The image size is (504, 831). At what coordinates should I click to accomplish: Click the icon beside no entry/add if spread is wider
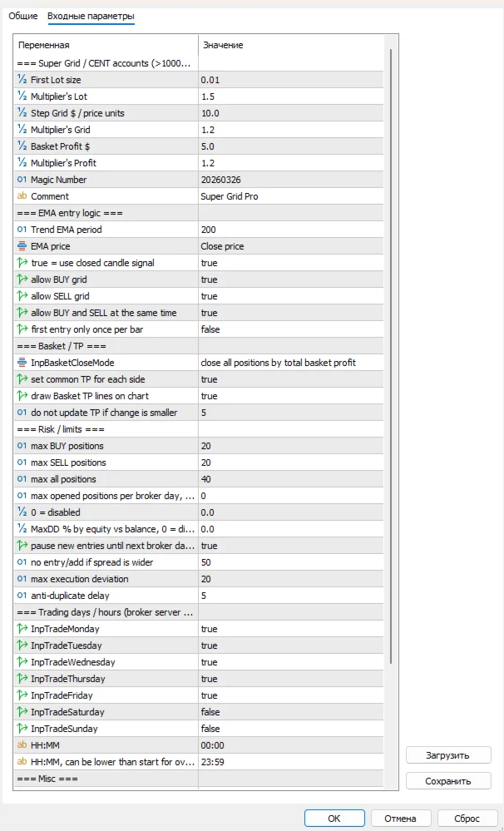point(22,561)
